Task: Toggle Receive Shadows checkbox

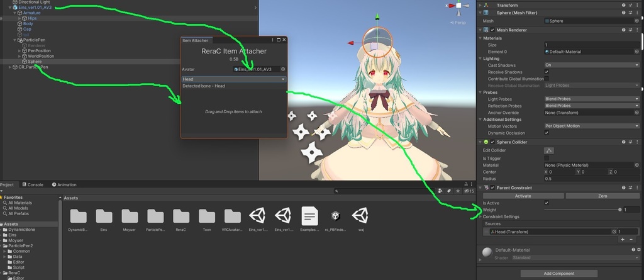Action: tap(547, 72)
